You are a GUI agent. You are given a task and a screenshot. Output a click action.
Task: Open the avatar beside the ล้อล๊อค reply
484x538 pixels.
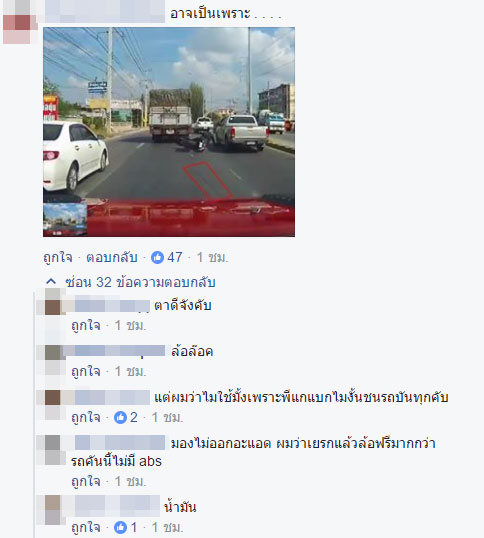coord(53,353)
